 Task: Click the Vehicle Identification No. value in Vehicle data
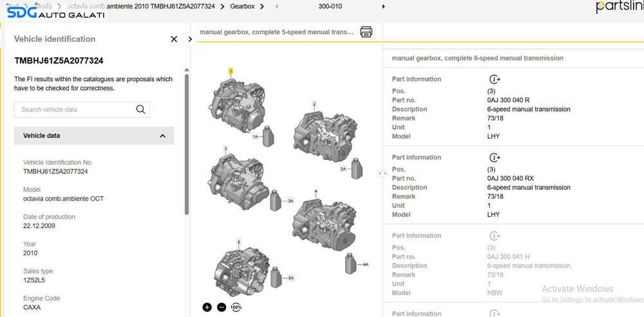(55, 172)
